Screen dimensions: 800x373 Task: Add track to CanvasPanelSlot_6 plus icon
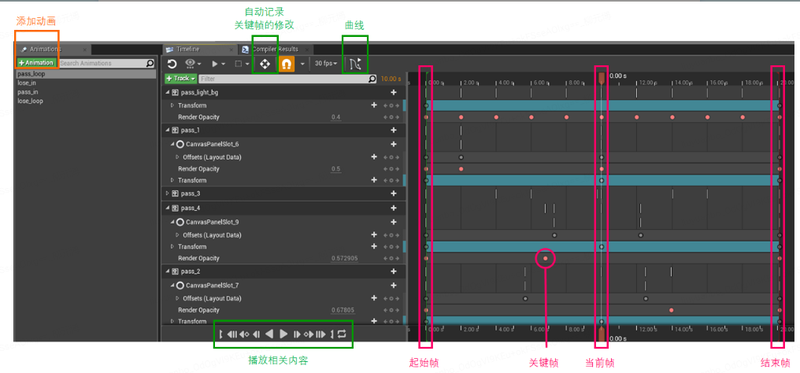point(393,144)
